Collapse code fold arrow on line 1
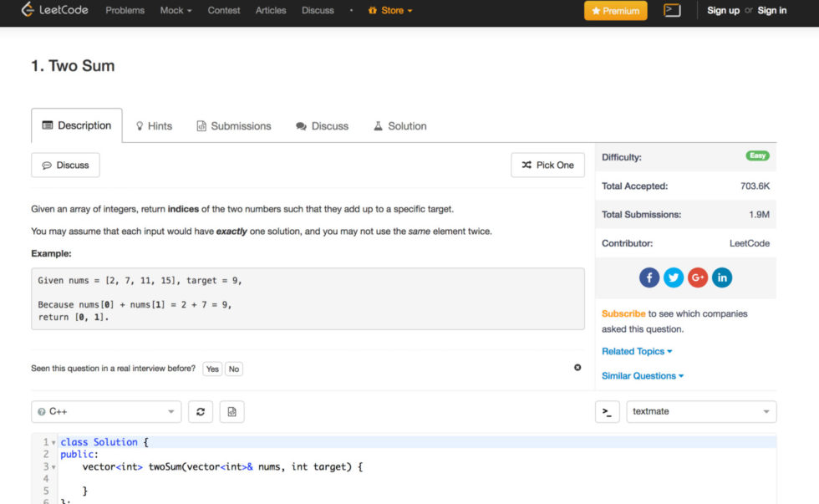The image size is (819, 504). [x=53, y=442]
